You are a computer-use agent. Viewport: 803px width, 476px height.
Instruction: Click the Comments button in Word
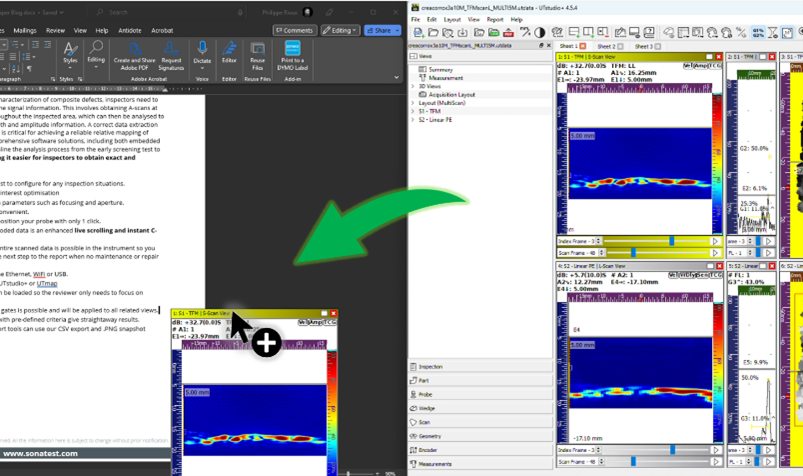pyautogui.click(x=295, y=30)
